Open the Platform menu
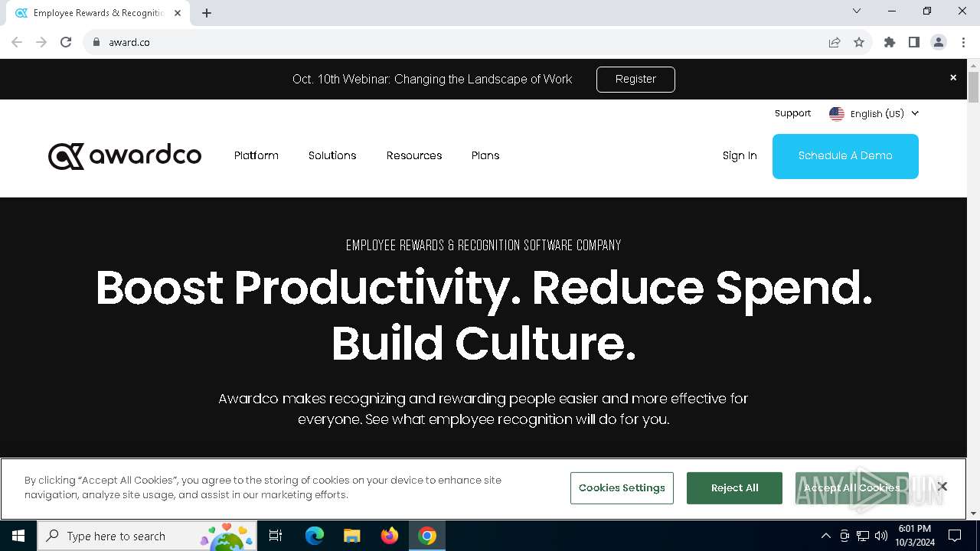Screen dimensions: 980x551 (x=256, y=155)
